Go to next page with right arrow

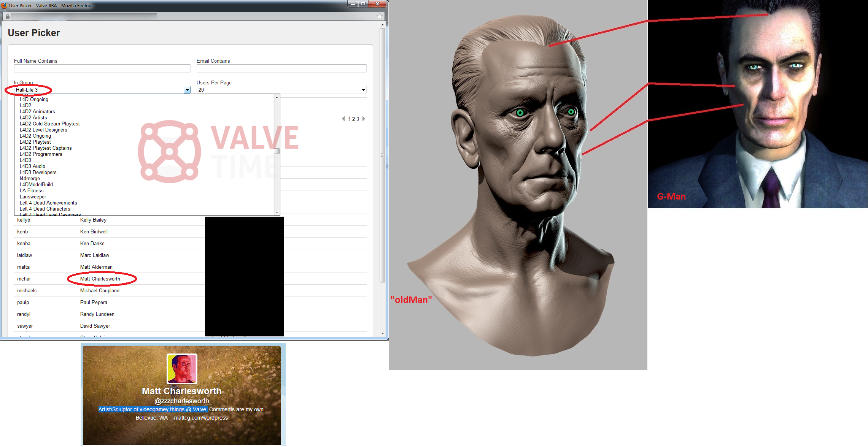(x=364, y=119)
